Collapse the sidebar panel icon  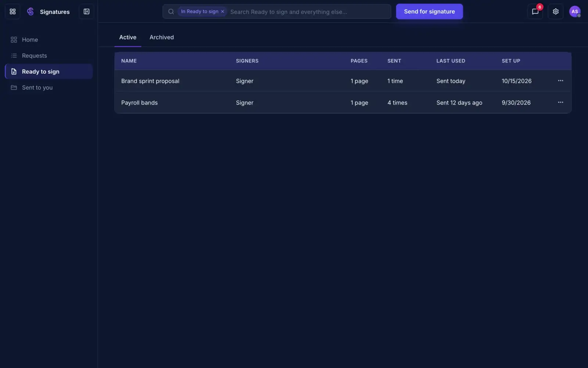[86, 11]
